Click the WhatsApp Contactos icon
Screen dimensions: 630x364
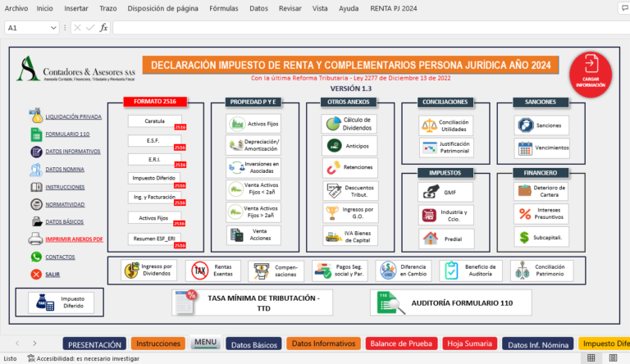coord(36,257)
